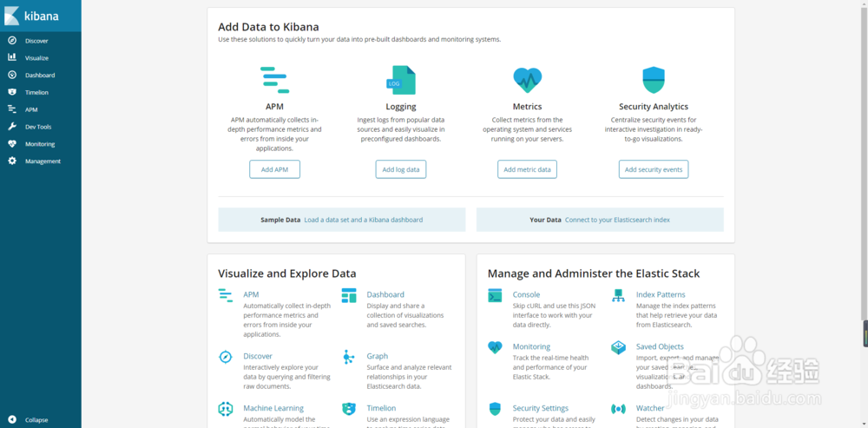Open the Machine Learning link

point(273,408)
